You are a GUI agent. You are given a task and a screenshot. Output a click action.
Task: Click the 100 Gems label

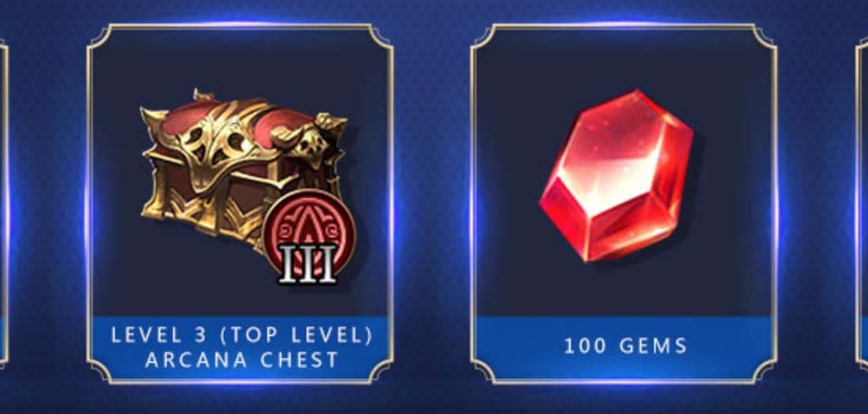(624, 347)
